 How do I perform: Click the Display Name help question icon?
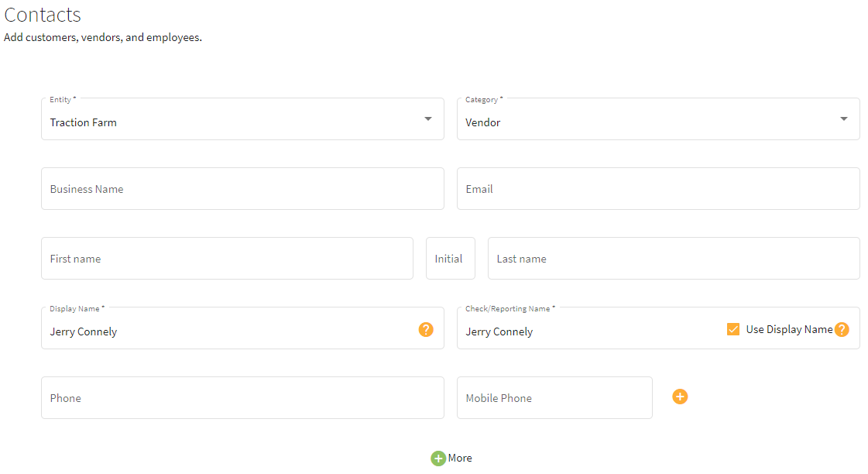(x=426, y=329)
